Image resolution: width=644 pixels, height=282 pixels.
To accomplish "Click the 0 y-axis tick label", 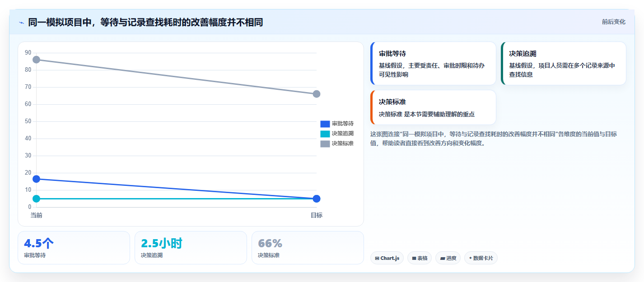I will point(30,207).
